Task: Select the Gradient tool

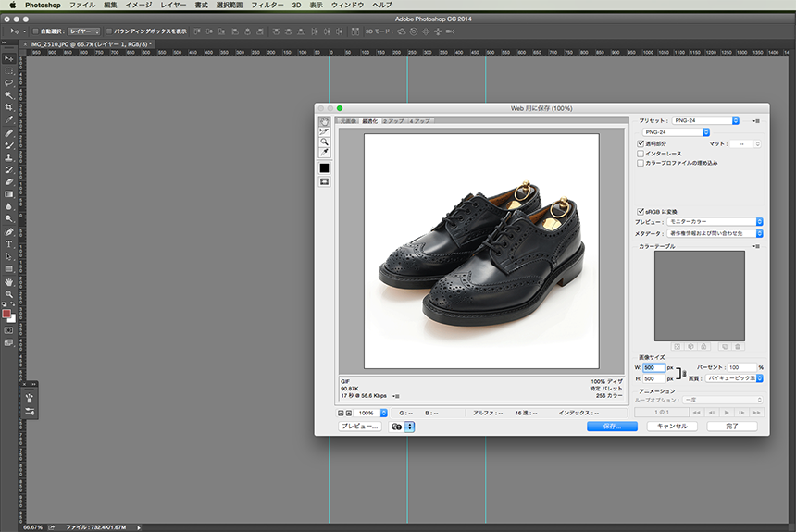Action: (x=8, y=194)
